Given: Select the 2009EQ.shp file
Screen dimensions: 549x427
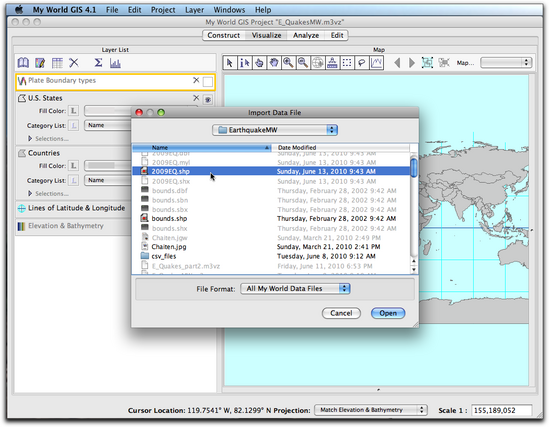Looking at the screenshot, I should (271, 172).
